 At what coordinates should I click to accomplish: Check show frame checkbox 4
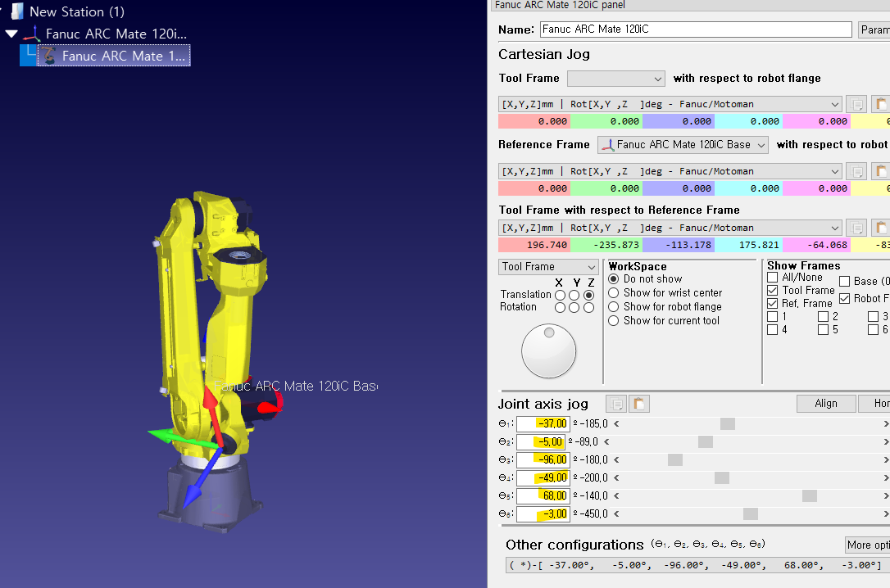click(x=773, y=329)
